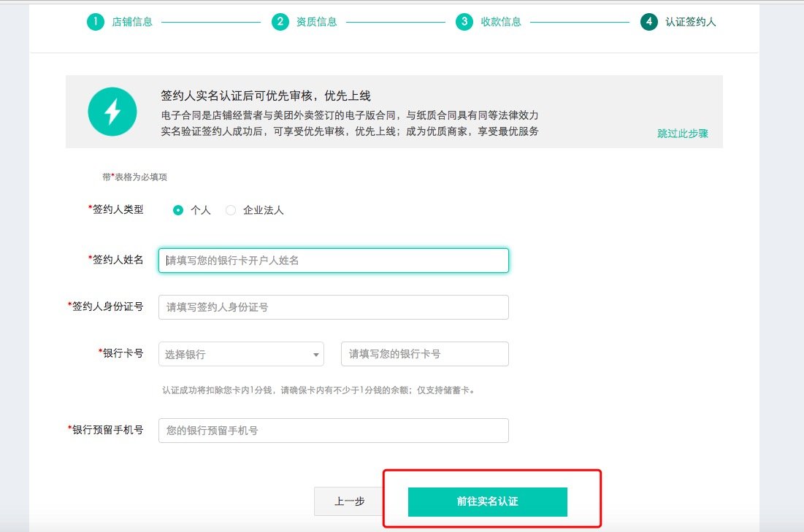Click the 银行卡号 input field
The width and height of the screenshot is (804, 532).
(424, 353)
